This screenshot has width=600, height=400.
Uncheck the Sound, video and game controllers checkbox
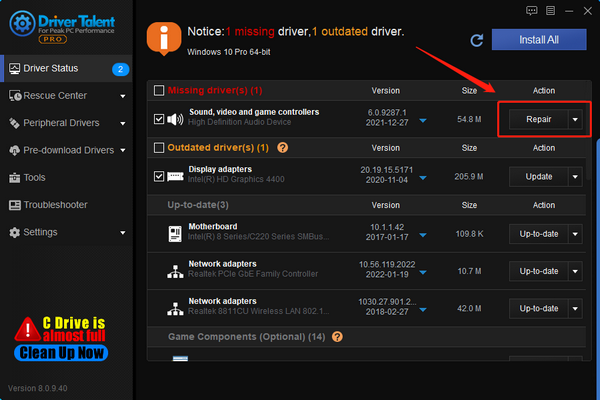click(159, 119)
